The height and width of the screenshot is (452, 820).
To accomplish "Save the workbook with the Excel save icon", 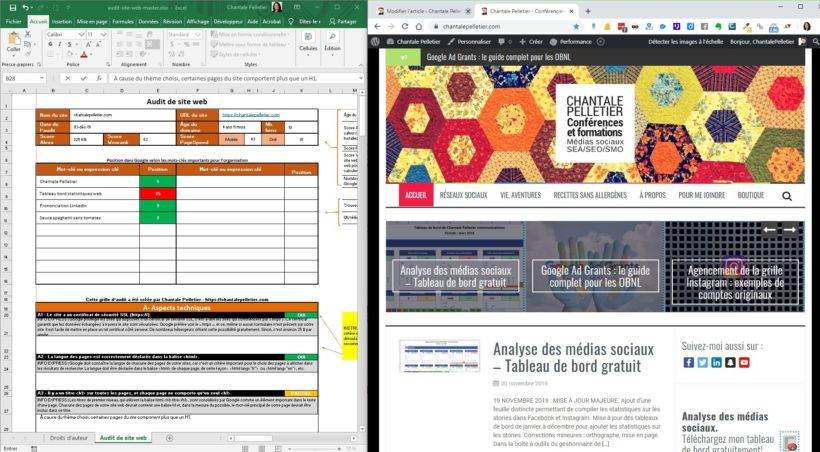I will pyautogui.click(x=13, y=8).
